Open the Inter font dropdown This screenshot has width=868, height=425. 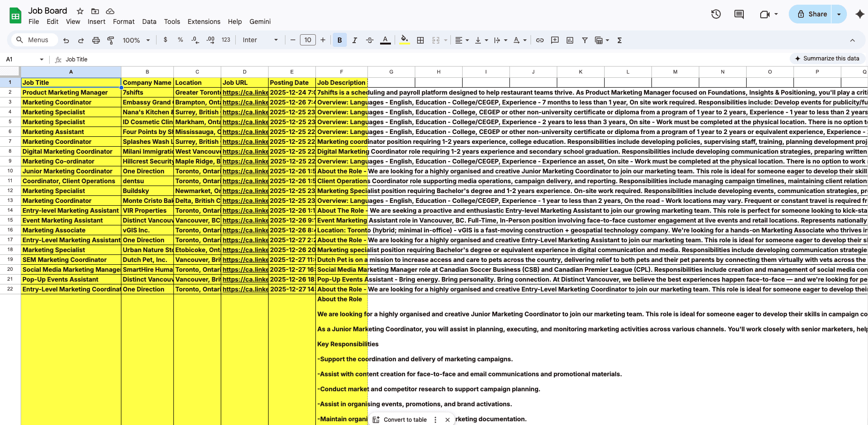260,40
